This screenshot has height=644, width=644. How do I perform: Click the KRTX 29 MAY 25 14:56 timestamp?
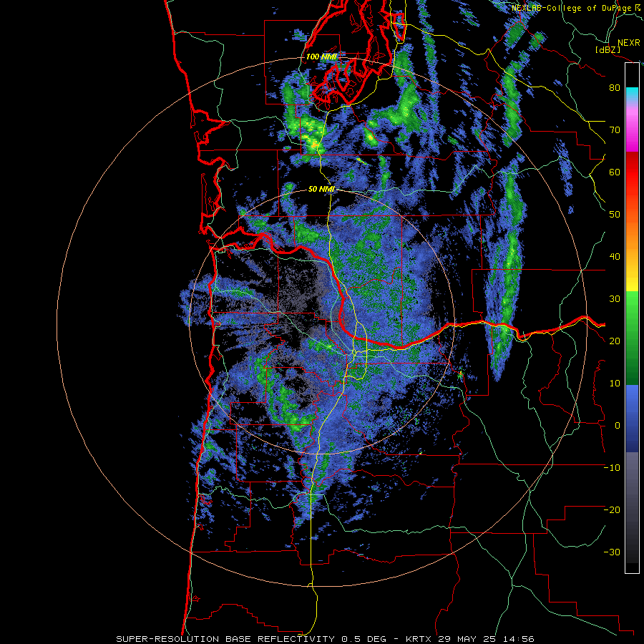tap(470, 639)
